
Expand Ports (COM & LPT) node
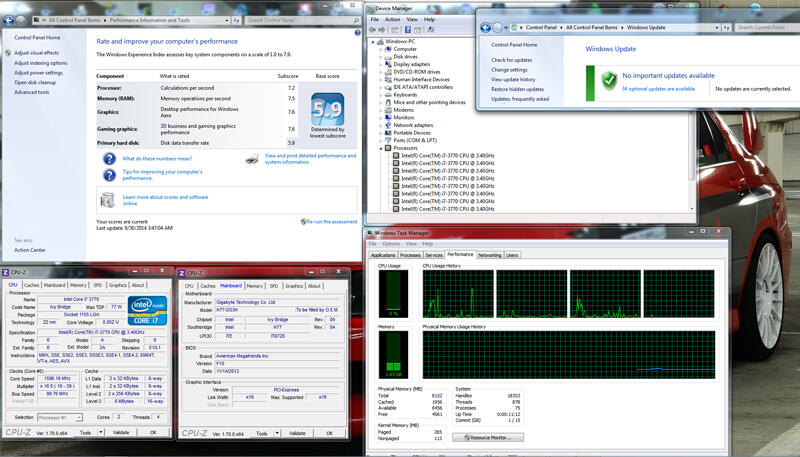[x=381, y=140]
